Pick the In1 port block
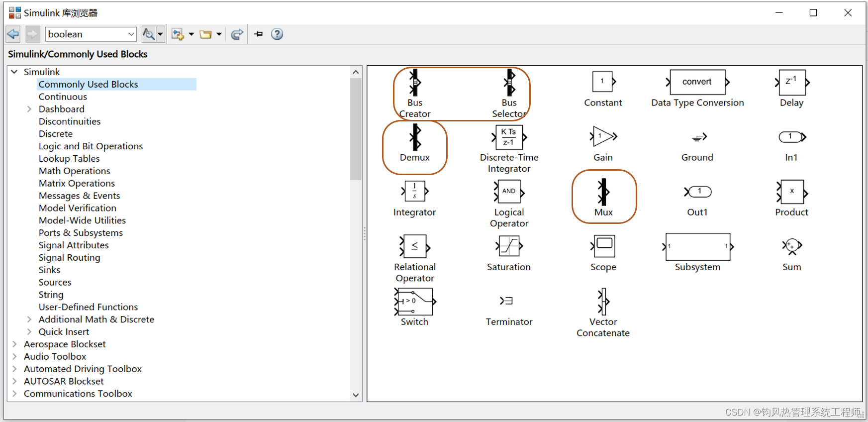This screenshot has height=422, width=868. tap(792, 137)
